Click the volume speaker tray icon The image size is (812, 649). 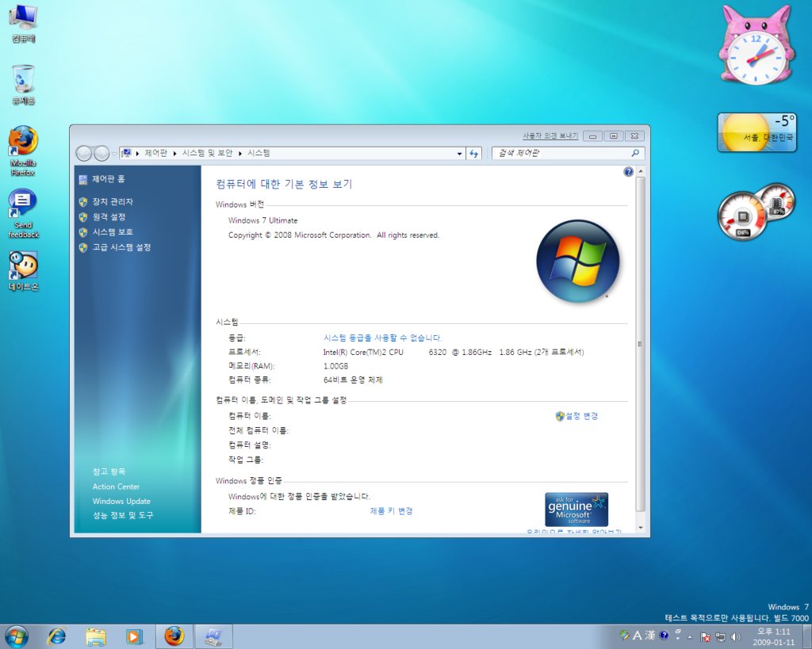(x=735, y=636)
